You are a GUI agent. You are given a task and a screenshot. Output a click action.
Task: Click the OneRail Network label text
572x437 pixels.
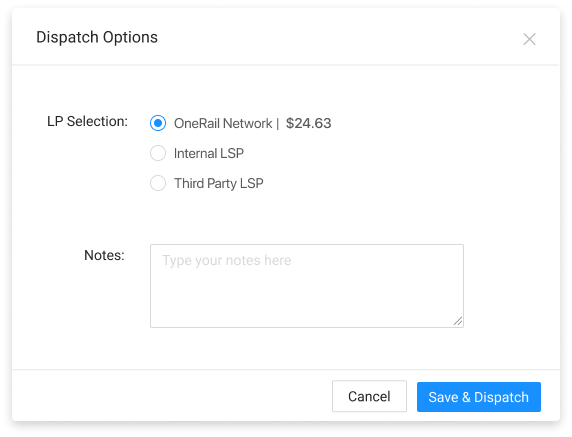[223, 123]
